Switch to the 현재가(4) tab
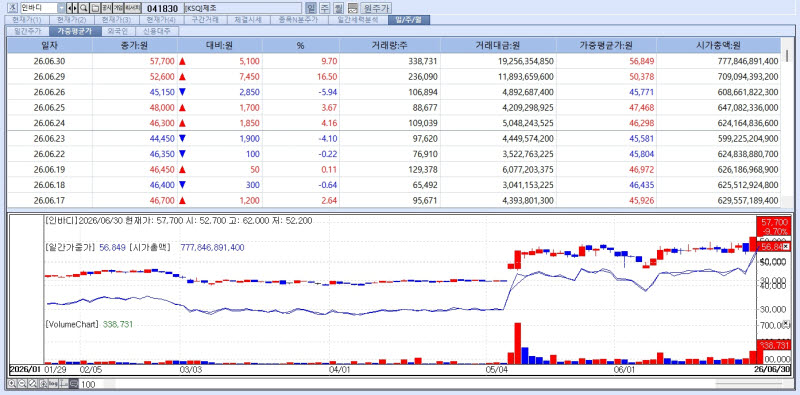 click(161, 20)
